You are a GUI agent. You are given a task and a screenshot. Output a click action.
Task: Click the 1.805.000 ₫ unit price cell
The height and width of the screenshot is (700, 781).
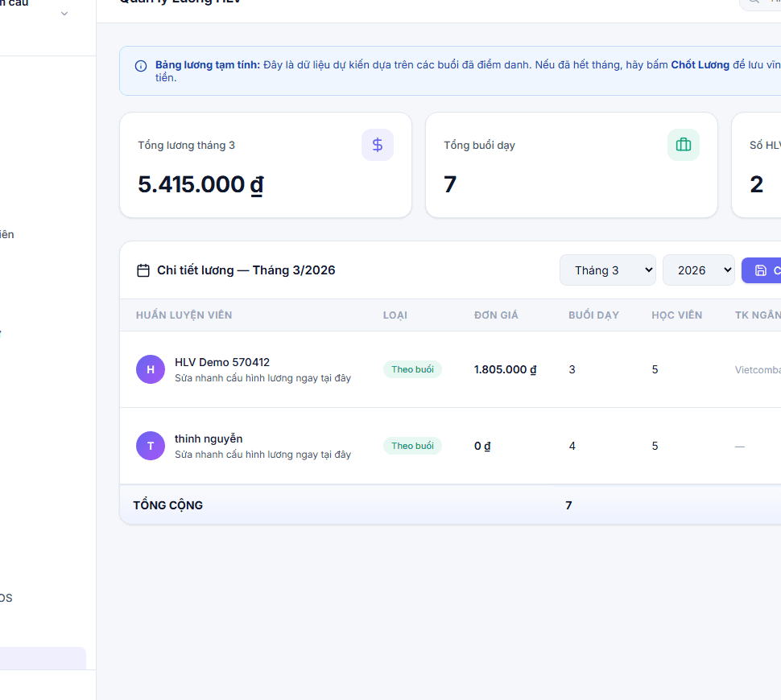point(505,369)
